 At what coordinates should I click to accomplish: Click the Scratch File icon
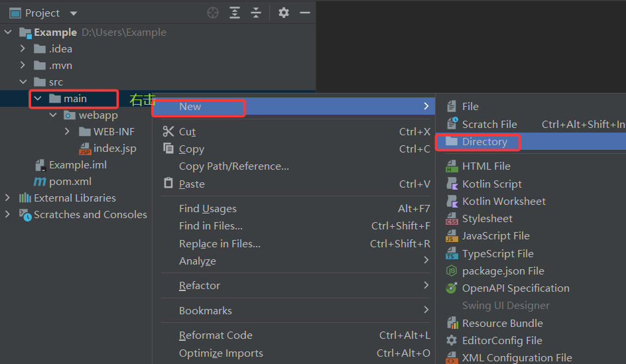[x=452, y=124]
